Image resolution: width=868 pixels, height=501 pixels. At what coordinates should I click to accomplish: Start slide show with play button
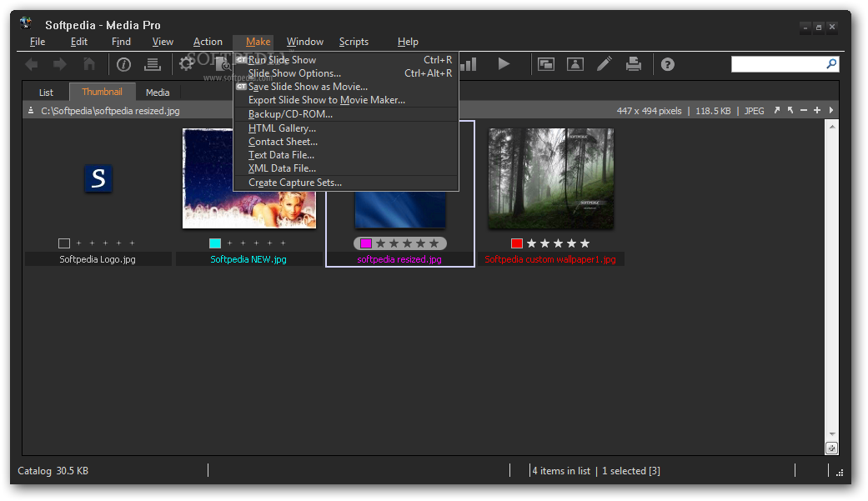pyautogui.click(x=504, y=64)
